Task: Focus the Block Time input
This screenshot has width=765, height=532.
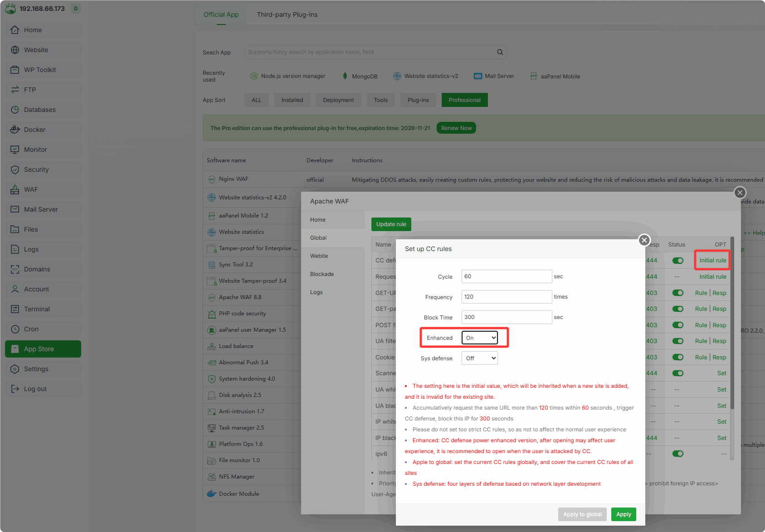Action: point(507,317)
